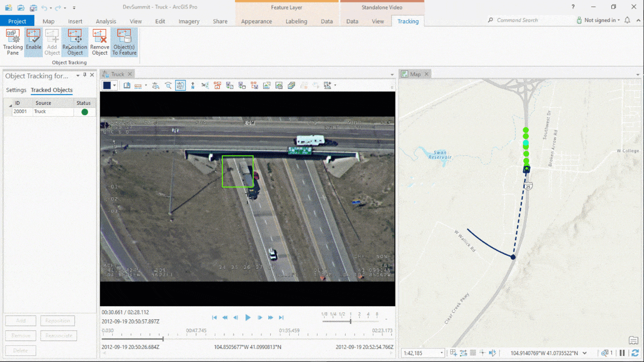Image resolution: width=644 pixels, height=362 pixels.
Task: Toggle the Enable object tracking button
Action: point(34,42)
